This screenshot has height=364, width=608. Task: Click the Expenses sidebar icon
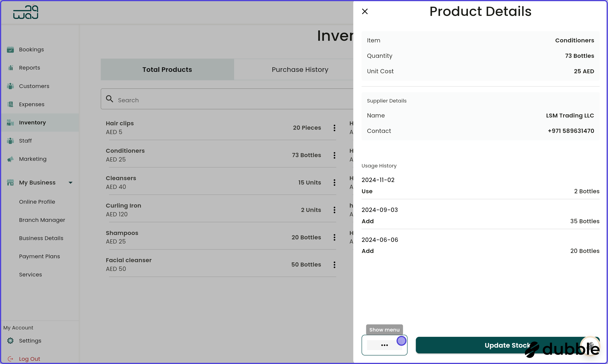pyautogui.click(x=10, y=104)
